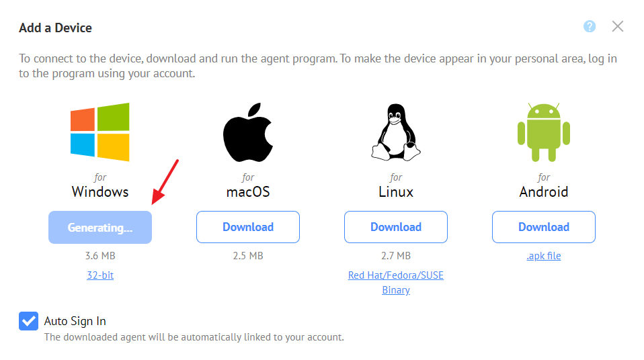The image size is (644, 360).
Task: Disable the Auto Sign In checkbox
Action: coord(28,321)
